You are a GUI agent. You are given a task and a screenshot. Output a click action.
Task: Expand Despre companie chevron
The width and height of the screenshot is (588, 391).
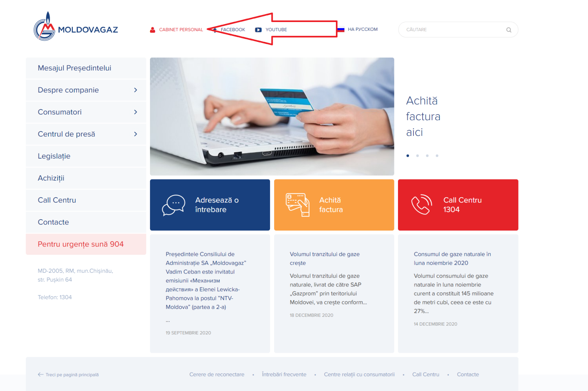coord(136,90)
